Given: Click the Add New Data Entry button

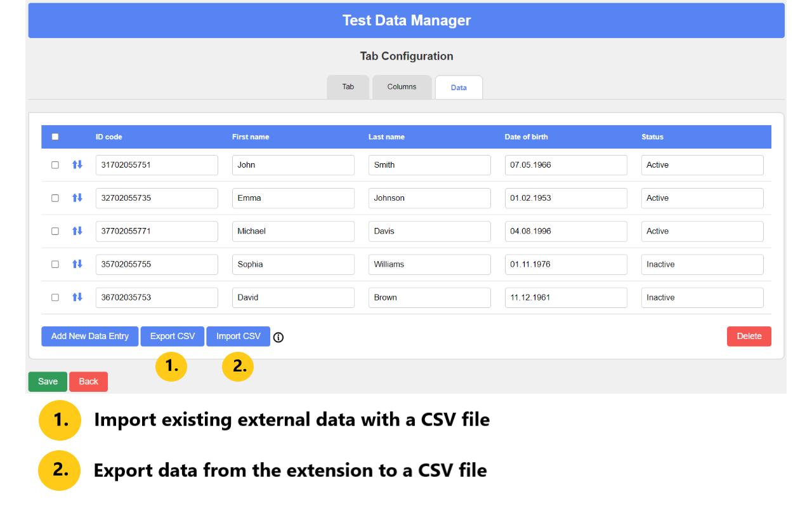Looking at the screenshot, I should click(89, 336).
